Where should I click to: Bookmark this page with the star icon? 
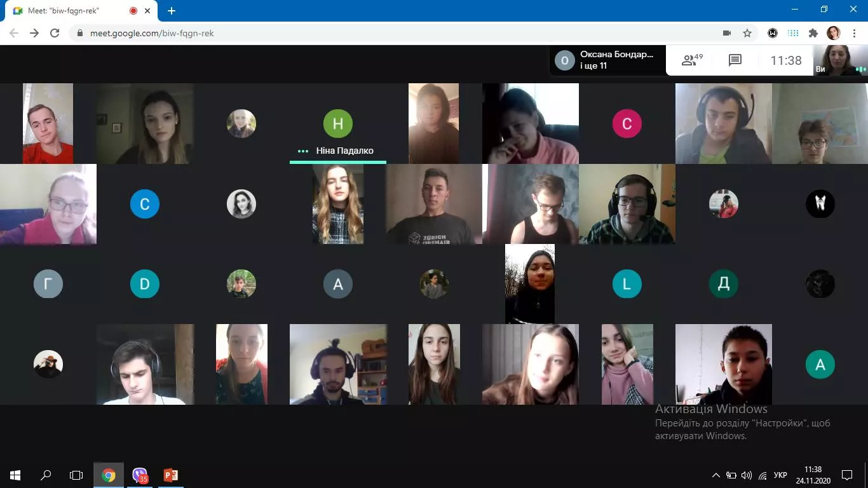click(747, 33)
